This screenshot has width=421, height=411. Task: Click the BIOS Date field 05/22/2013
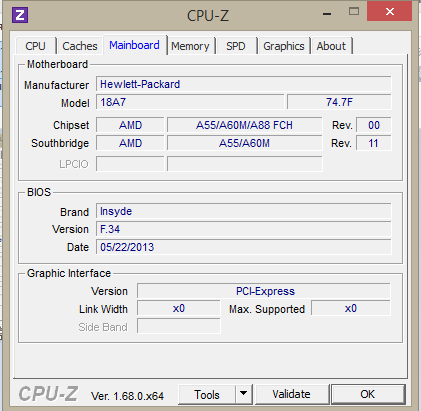coord(244,247)
